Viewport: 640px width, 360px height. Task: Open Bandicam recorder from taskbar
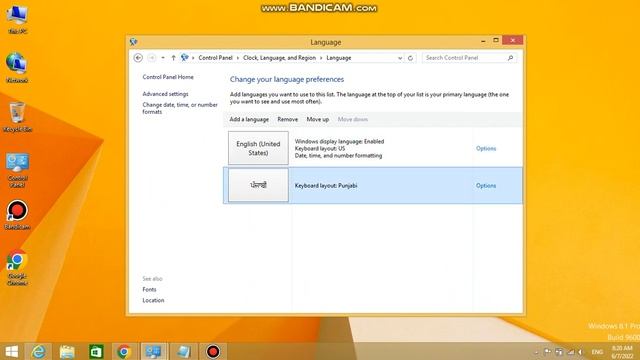click(x=213, y=351)
